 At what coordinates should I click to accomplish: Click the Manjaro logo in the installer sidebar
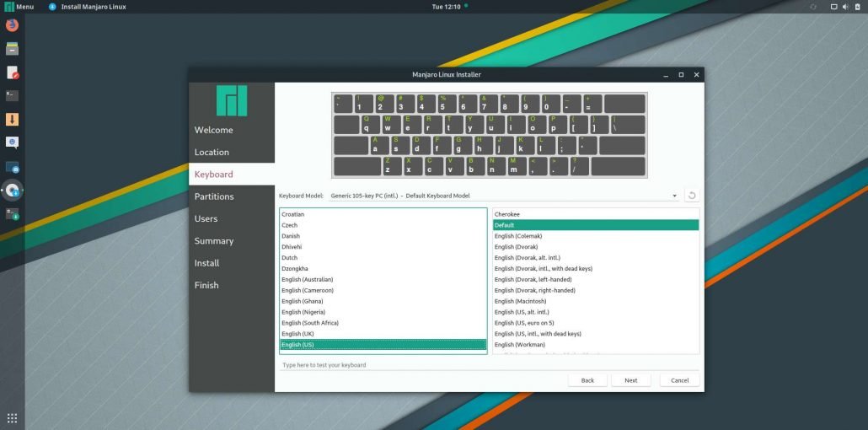[x=232, y=100]
